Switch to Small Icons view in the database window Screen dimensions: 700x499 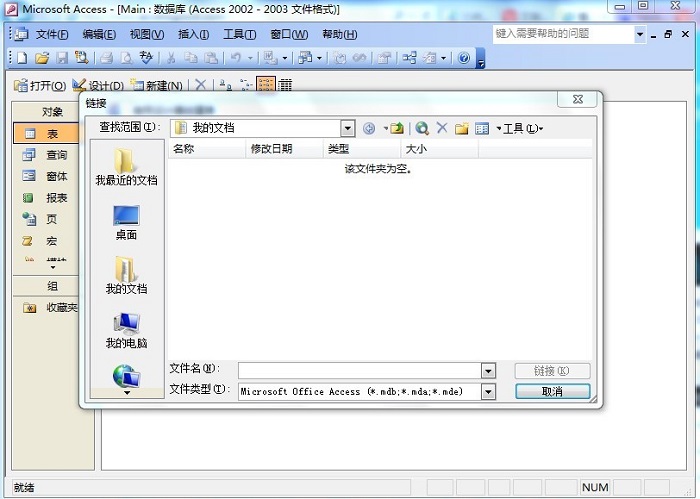coord(245,84)
